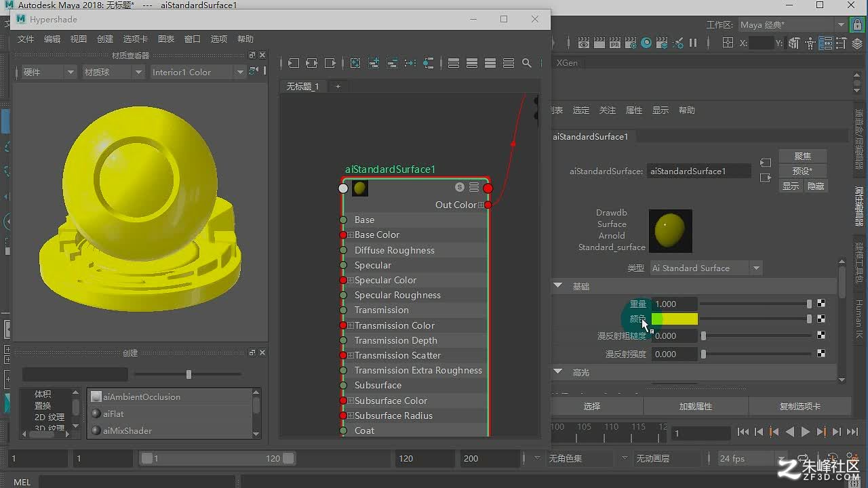Click the 显示 button beside 隐藏
868x488 pixels.
point(791,186)
